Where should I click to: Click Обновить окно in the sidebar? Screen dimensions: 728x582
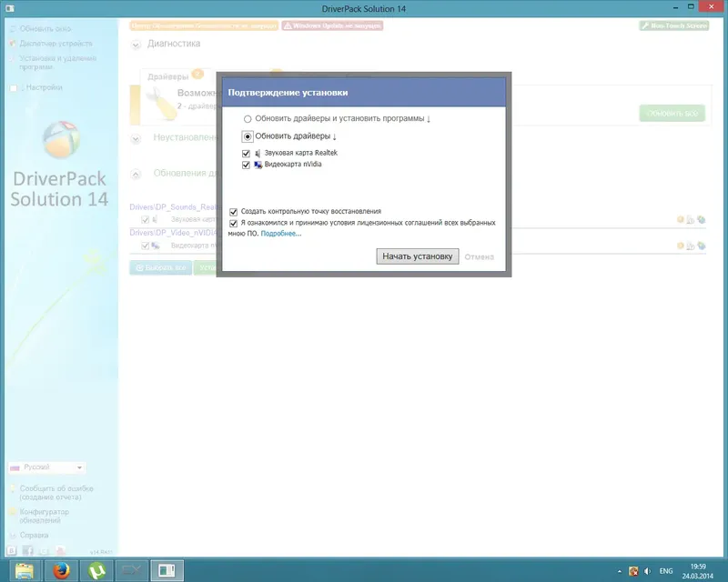coord(45,29)
